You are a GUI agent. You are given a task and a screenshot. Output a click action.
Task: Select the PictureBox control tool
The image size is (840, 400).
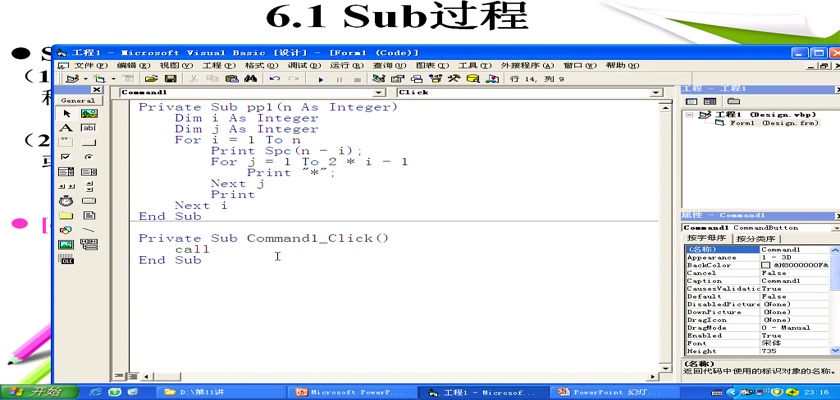89,114
